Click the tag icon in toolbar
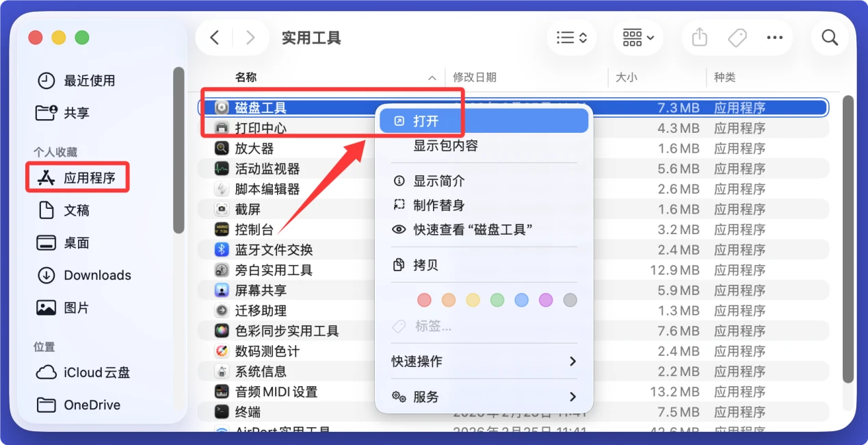The image size is (868, 445). pos(737,38)
